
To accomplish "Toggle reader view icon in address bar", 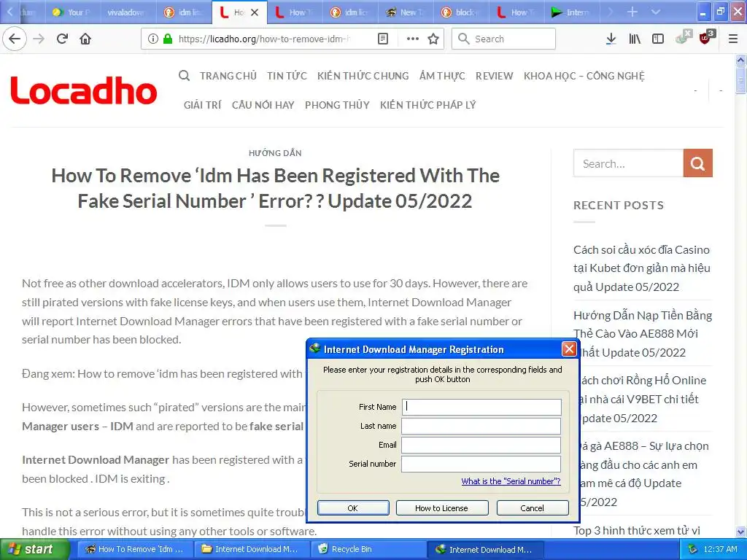I will point(383,39).
